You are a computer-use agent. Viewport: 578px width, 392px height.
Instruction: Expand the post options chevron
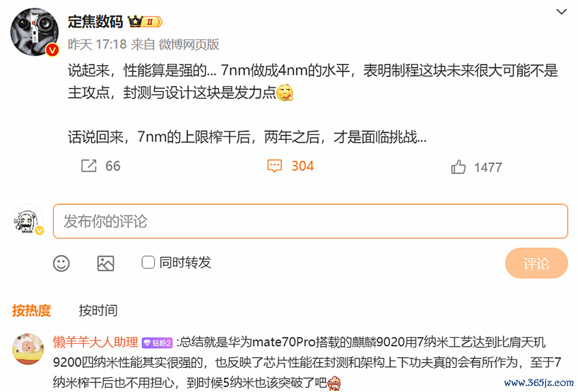[561, 12]
